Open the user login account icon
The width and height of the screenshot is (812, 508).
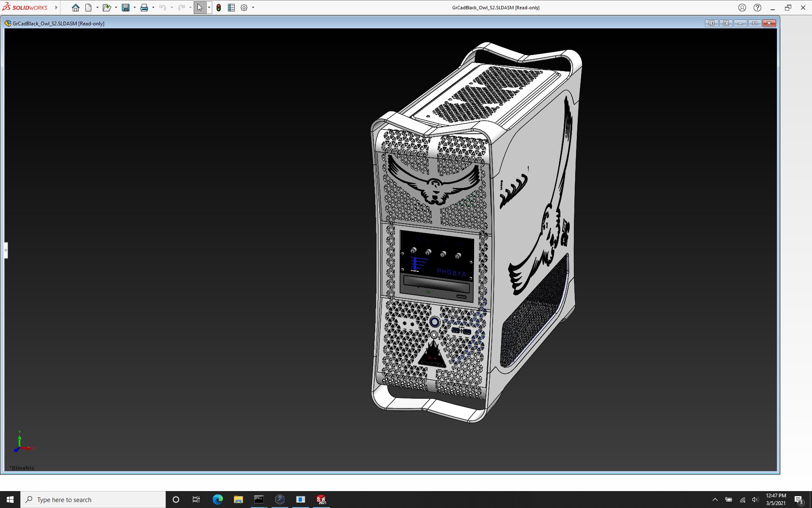coord(742,8)
